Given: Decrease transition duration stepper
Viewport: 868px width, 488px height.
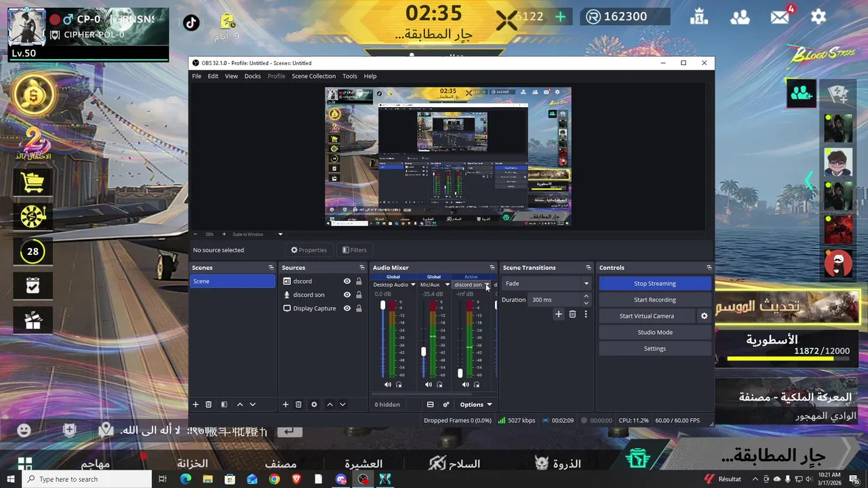Looking at the screenshot, I should [586, 303].
